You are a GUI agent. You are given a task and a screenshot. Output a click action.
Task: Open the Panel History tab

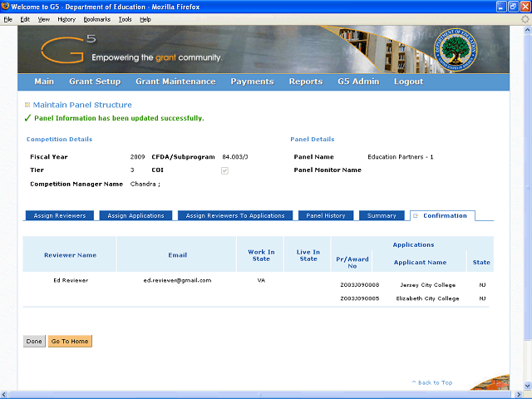point(326,216)
